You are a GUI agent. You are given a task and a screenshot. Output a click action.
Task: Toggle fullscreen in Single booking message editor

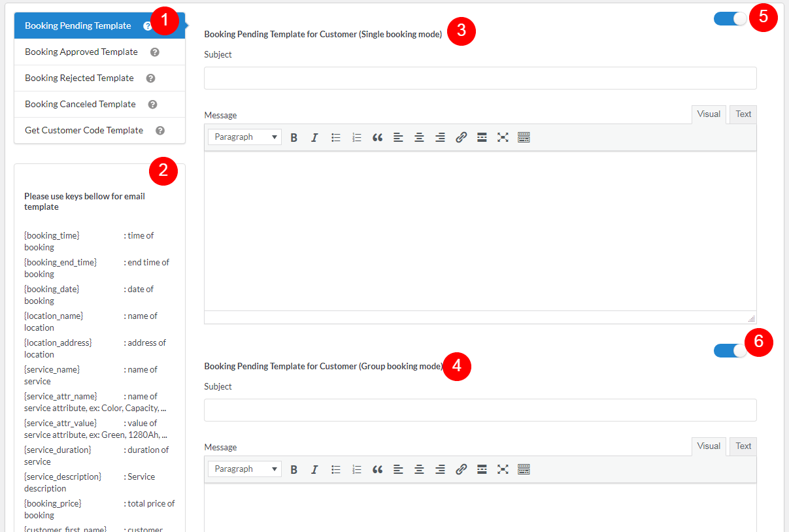503,137
